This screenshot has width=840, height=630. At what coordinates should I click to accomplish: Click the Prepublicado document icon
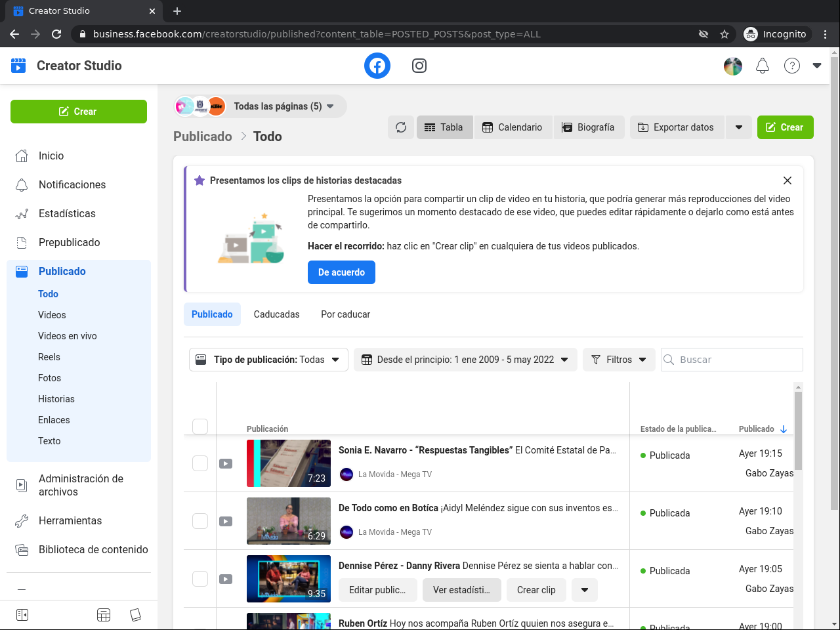tap(22, 242)
